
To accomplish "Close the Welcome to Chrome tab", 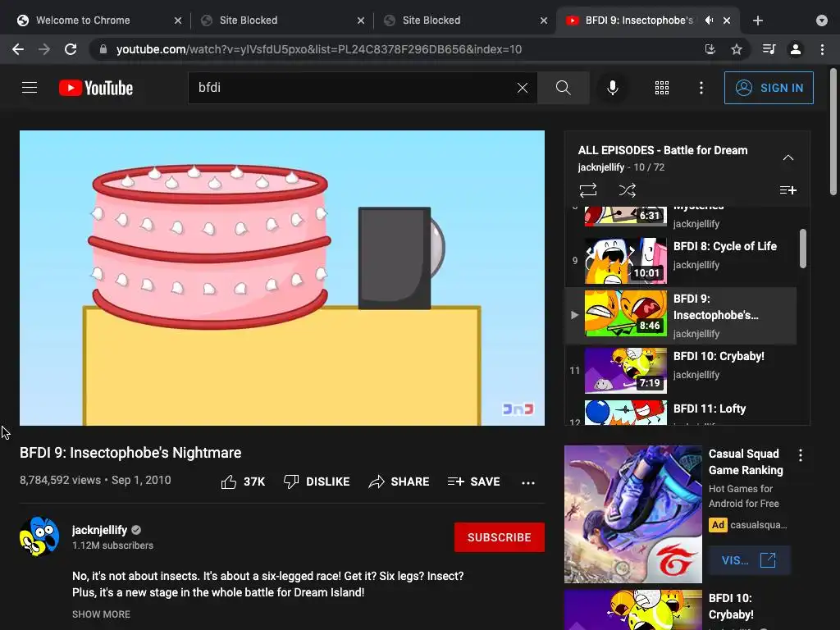I will pyautogui.click(x=178, y=21).
